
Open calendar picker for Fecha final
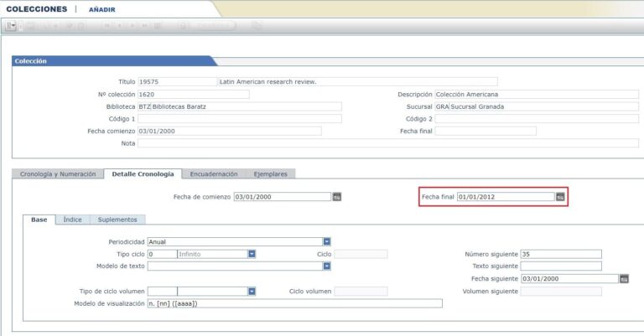point(560,197)
